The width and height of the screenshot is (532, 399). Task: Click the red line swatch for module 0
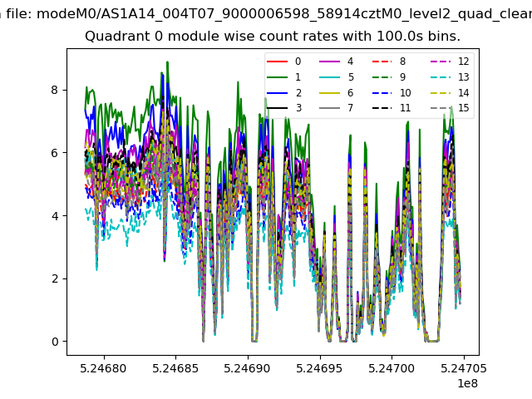click(x=277, y=62)
